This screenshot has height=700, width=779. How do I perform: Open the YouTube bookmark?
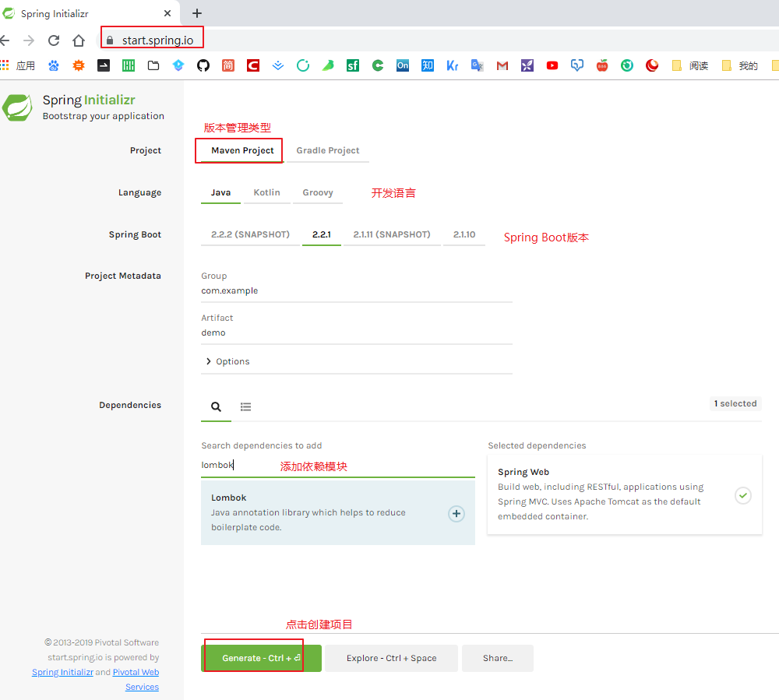click(x=552, y=65)
